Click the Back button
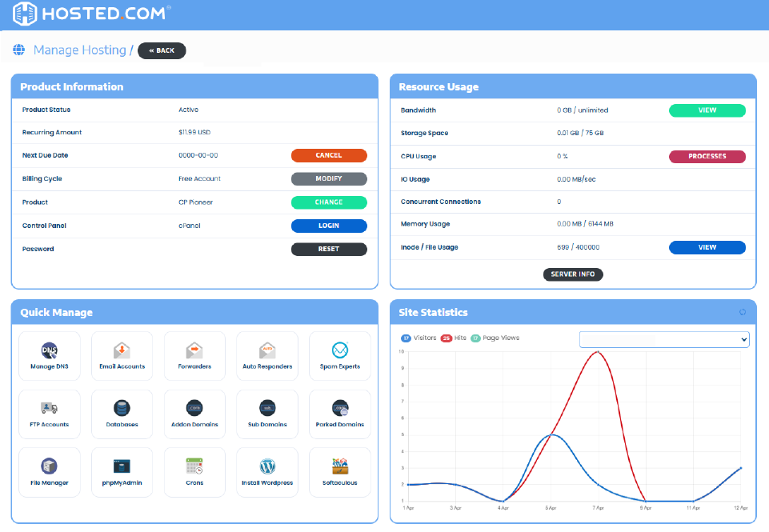This screenshot has height=532, width=769. [x=162, y=50]
